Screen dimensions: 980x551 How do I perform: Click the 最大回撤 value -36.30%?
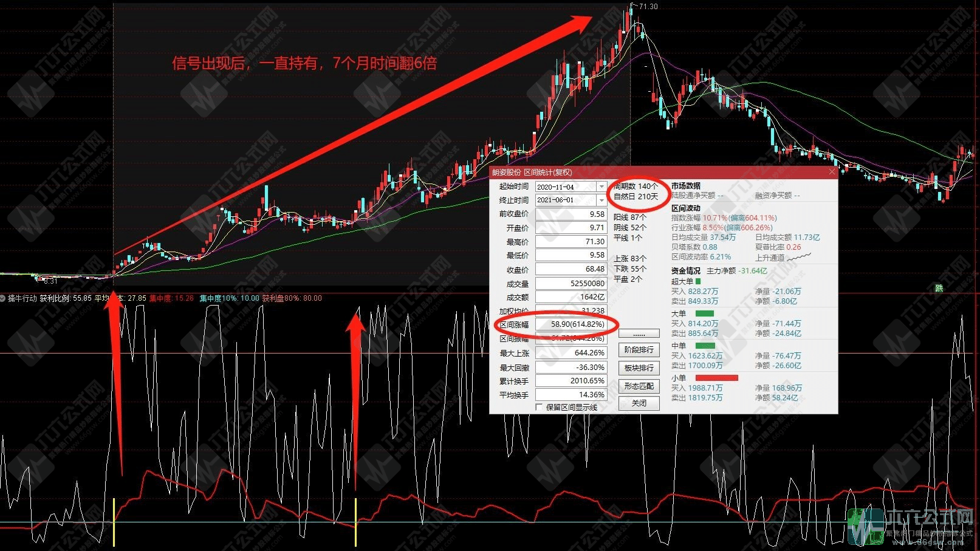point(571,368)
